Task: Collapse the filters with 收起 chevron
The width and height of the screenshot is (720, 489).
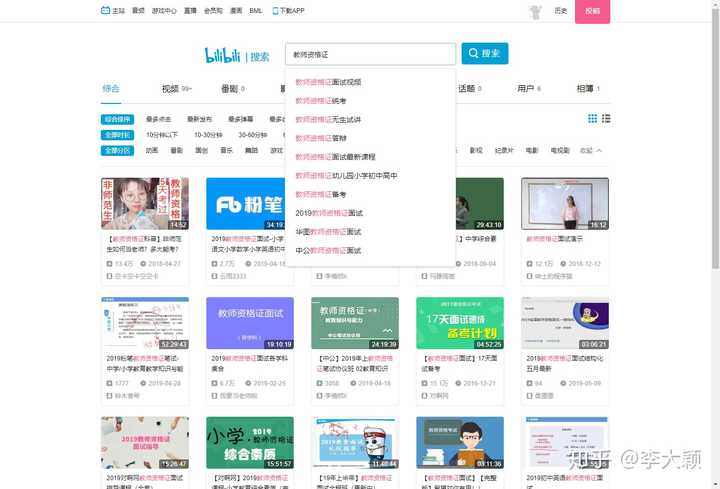Action: [x=591, y=151]
